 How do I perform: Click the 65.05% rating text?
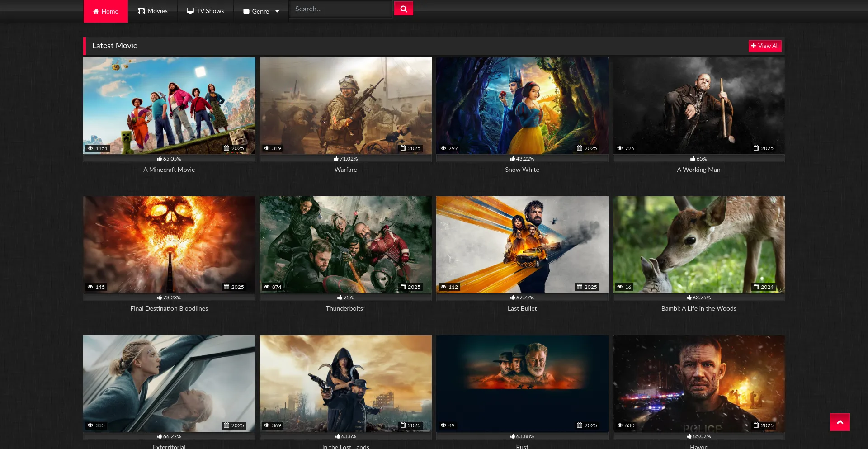pyautogui.click(x=172, y=159)
